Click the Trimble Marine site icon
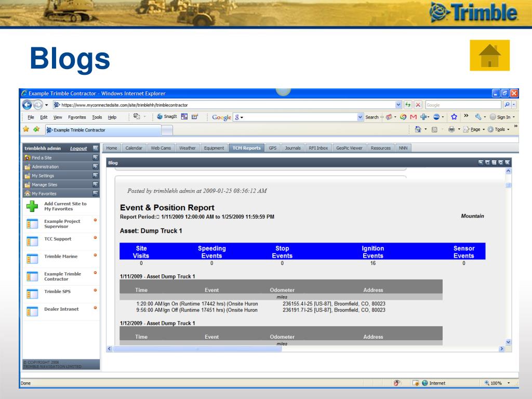 tap(32, 259)
